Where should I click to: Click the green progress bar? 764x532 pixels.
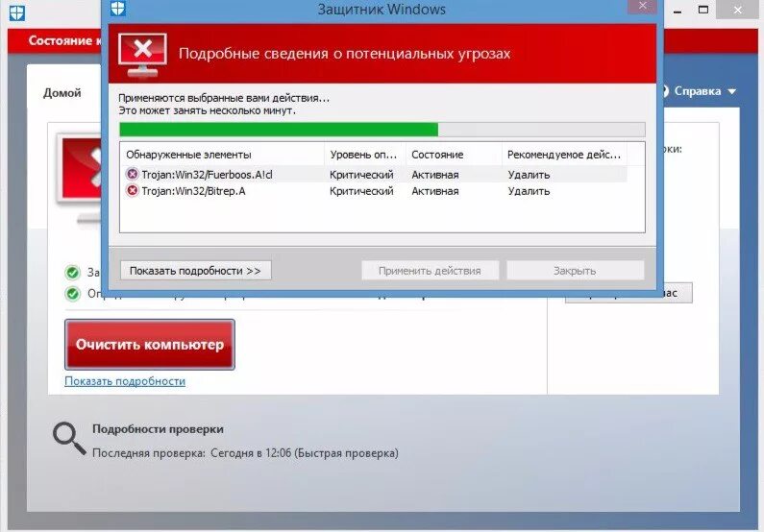382,130
